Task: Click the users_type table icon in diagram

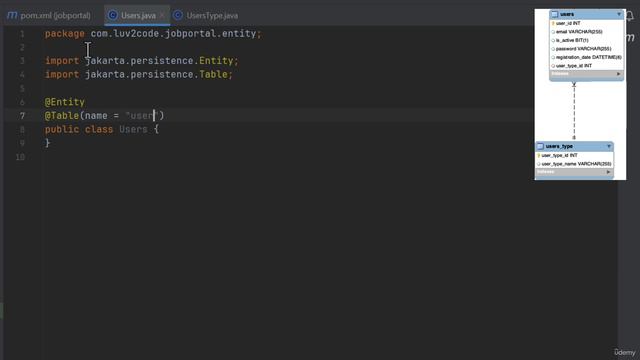Action: (x=540, y=146)
